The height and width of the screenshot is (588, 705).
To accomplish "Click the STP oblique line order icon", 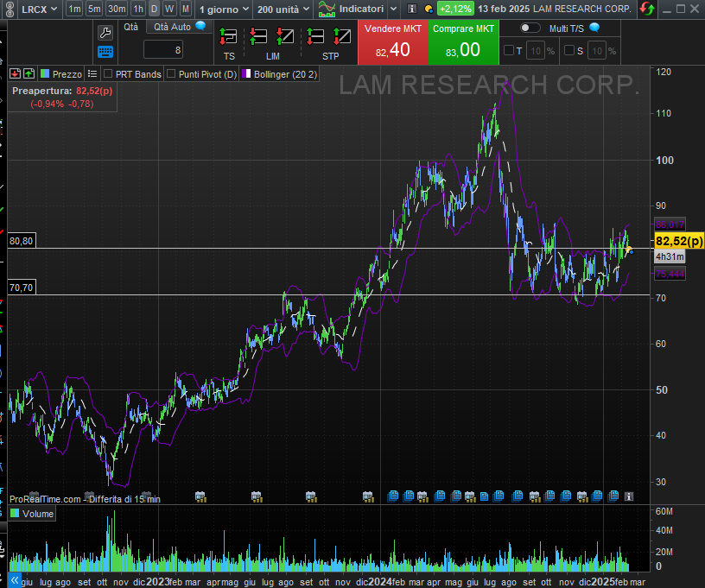I will 342,36.
